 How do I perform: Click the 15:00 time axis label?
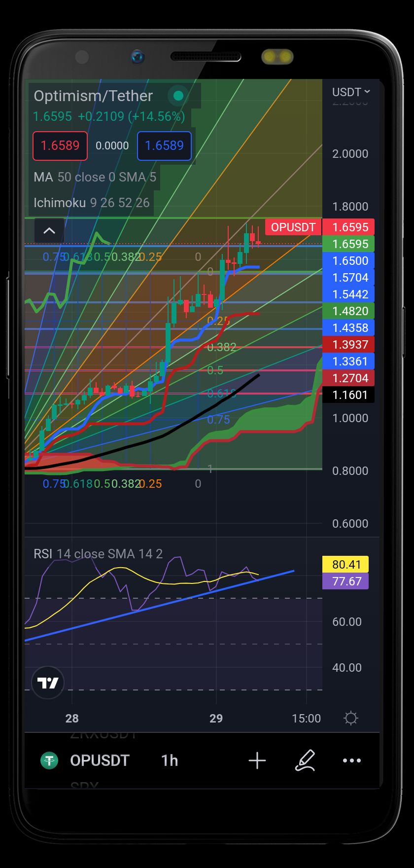coord(306,718)
